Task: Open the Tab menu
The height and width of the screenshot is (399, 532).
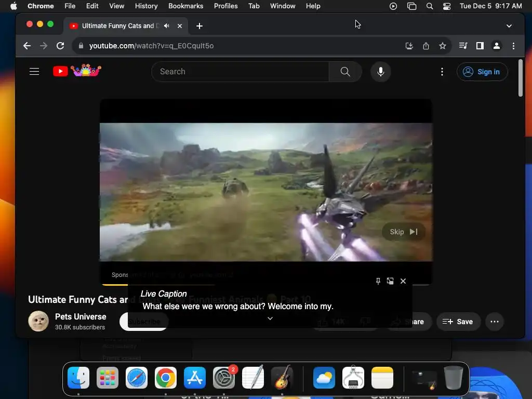Action: (x=254, y=6)
